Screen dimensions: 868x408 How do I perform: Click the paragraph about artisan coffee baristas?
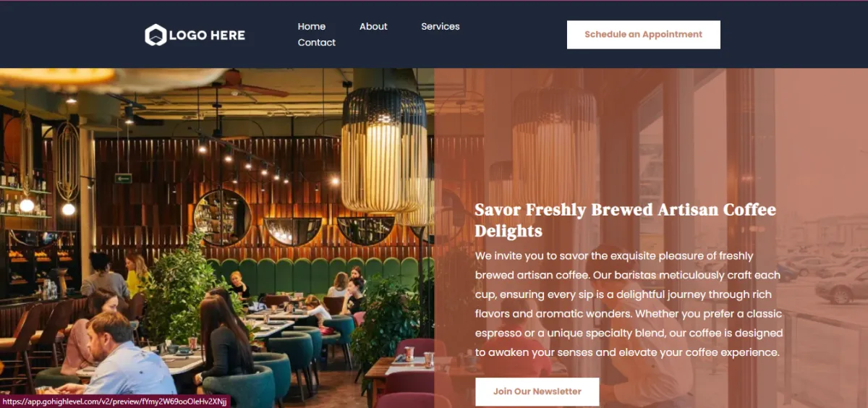click(629, 305)
